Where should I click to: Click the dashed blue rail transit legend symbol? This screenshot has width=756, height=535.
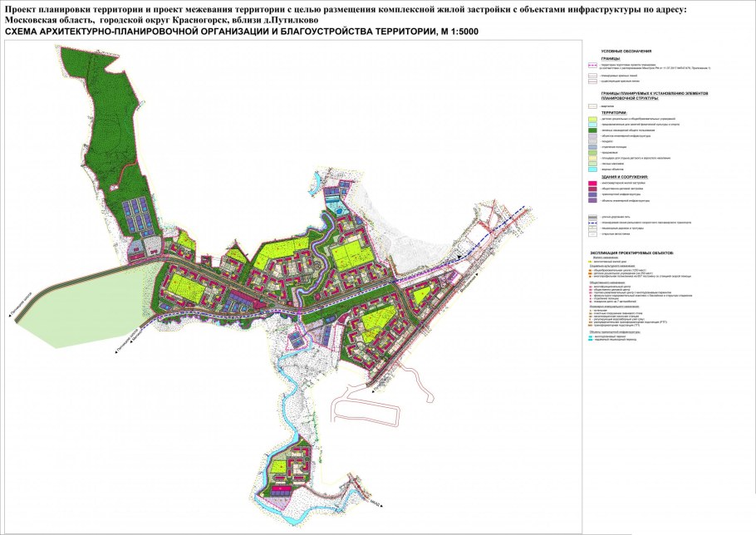(x=593, y=223)
